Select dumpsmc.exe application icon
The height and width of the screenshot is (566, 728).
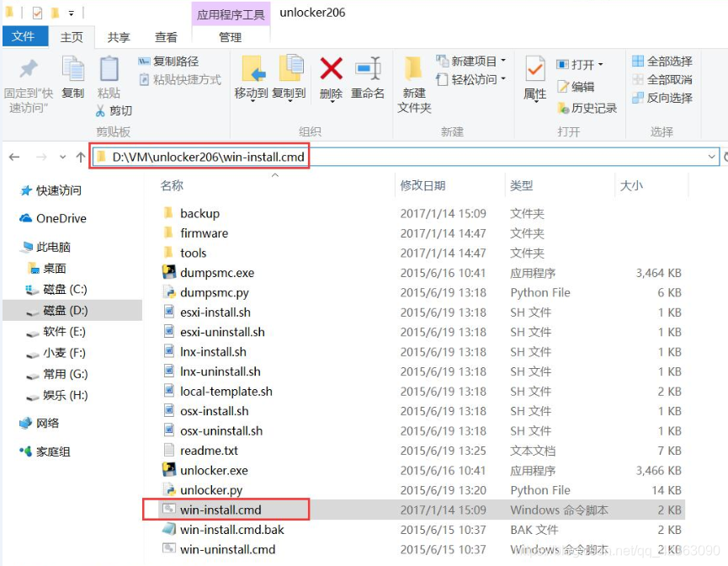point(169,272)
